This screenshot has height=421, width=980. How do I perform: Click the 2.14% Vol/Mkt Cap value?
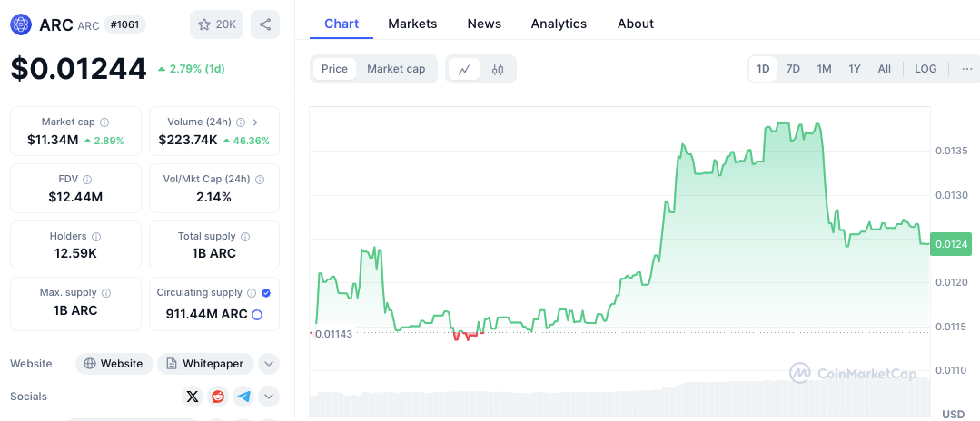(214, 198)
